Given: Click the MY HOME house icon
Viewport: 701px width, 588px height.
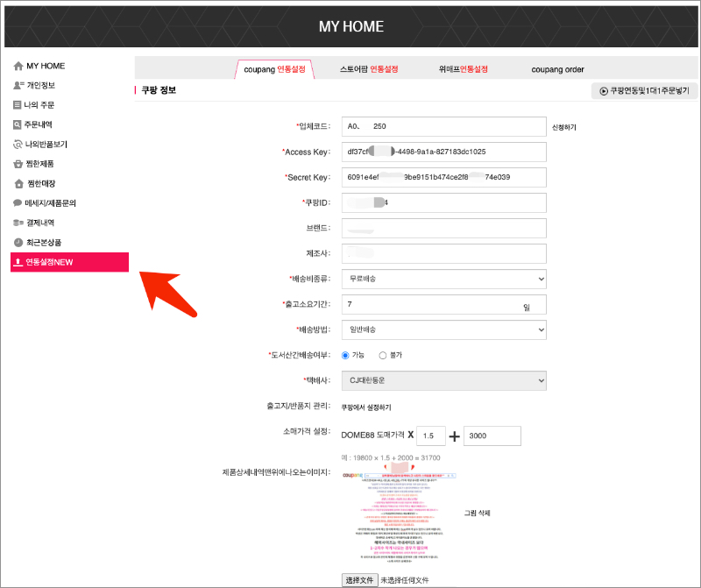Looking at the screenshot, I should pyautogui.click(x=18, y=67).
